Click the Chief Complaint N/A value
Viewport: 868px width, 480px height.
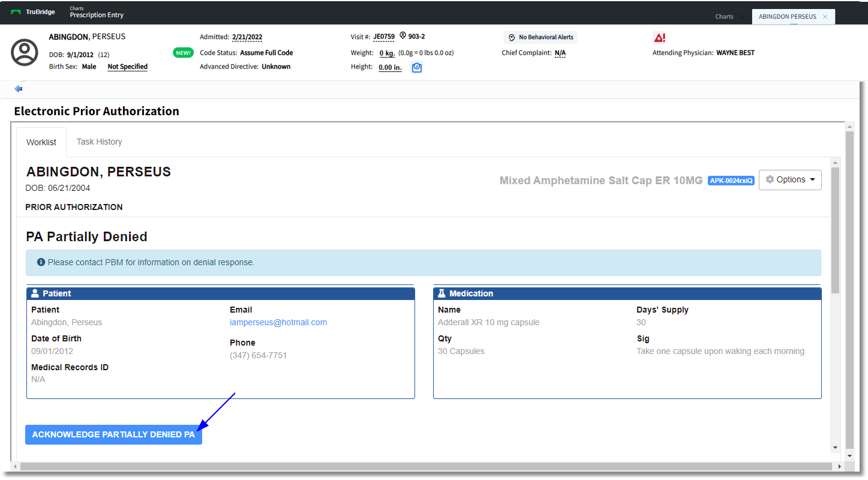[x=560, y=53]
